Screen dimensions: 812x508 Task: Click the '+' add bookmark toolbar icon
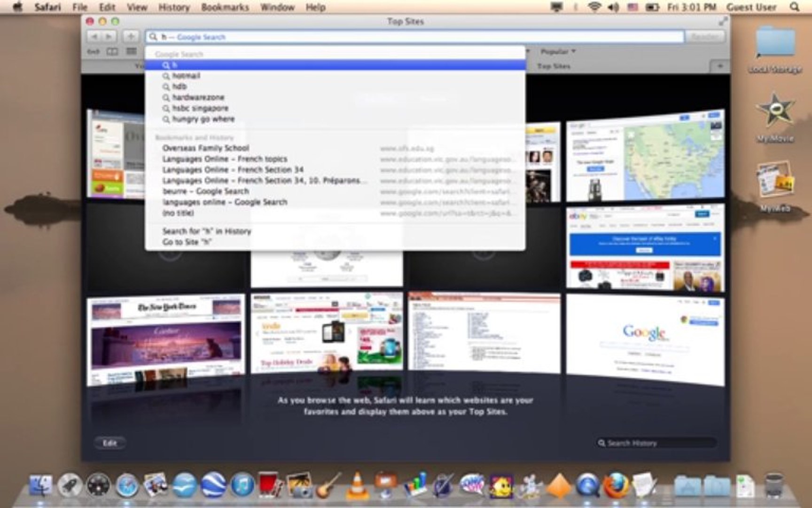[x=130, y=37]
